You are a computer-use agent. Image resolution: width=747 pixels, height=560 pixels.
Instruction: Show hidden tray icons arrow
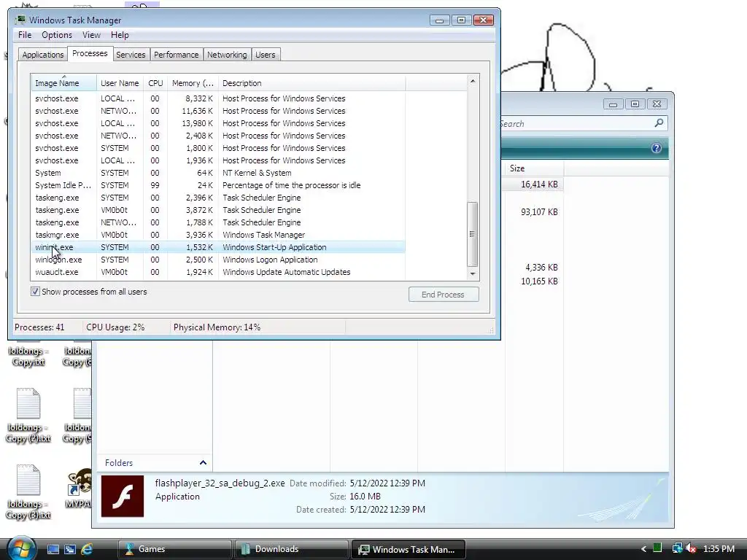[x=643, y=549]
